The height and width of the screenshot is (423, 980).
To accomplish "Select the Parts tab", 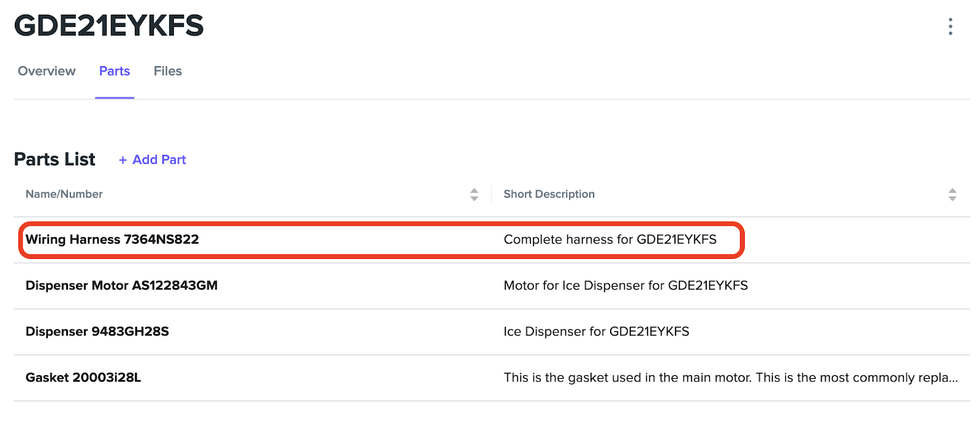I will click(x=115, y=71).
